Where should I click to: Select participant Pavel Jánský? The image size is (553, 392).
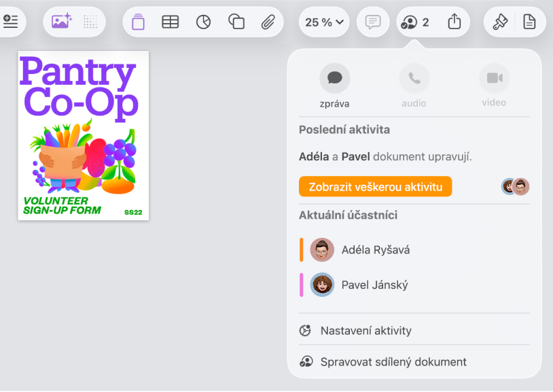[414, 285]
